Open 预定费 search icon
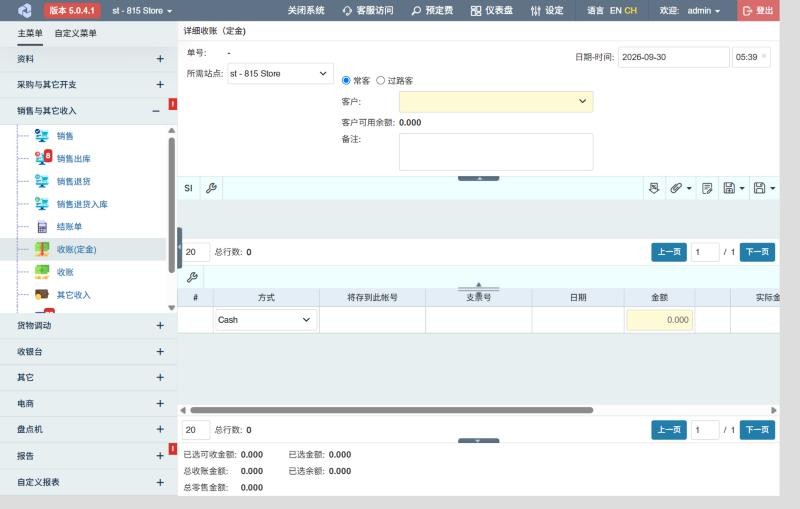 pyautogui.click(x=416, y=11)
